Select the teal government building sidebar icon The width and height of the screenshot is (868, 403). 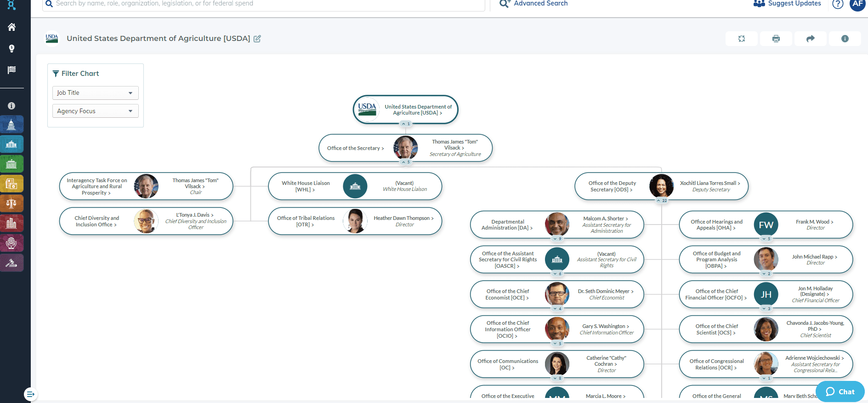click(x=11, y=144)
